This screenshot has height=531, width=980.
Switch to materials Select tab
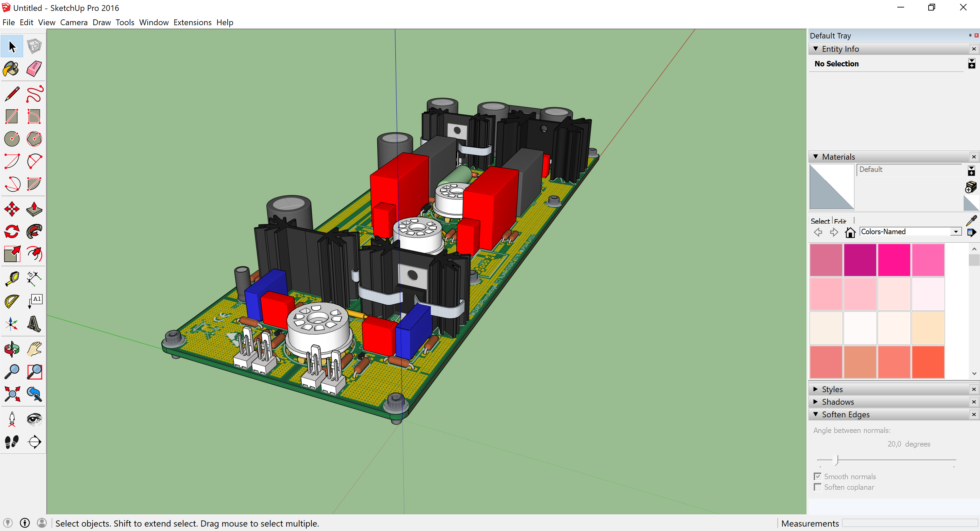[x=820, y=221]
